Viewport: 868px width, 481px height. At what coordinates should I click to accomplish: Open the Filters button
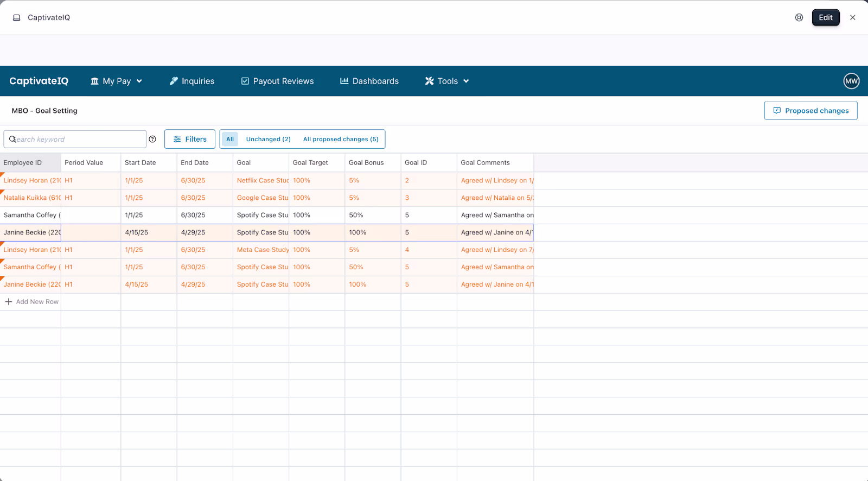click(190, 139)
